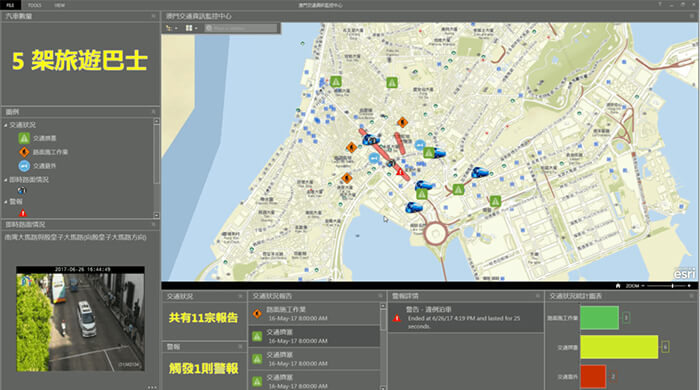
Task: Click the esri logo on the map
Action: click(684, 273)
